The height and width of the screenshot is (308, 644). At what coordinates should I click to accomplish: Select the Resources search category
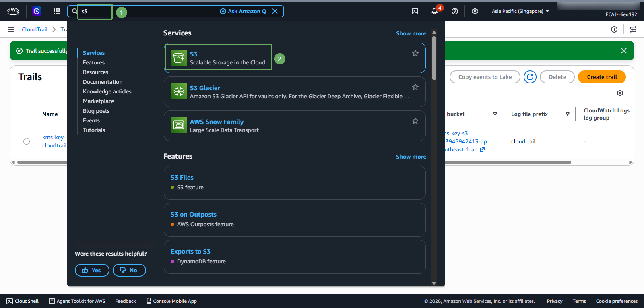(95, 72)
